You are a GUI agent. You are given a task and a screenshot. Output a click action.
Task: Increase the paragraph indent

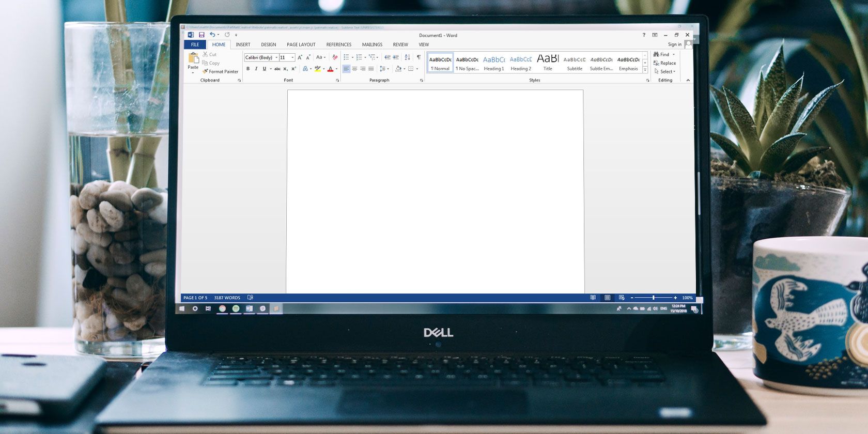(396, 57)
